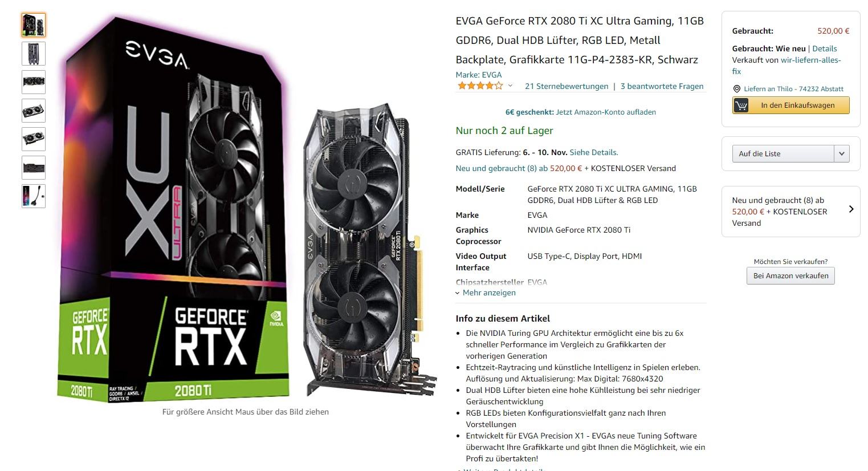
Task: Open seller wir-liefern-alles-fix link
Action: tap(787, 66)
